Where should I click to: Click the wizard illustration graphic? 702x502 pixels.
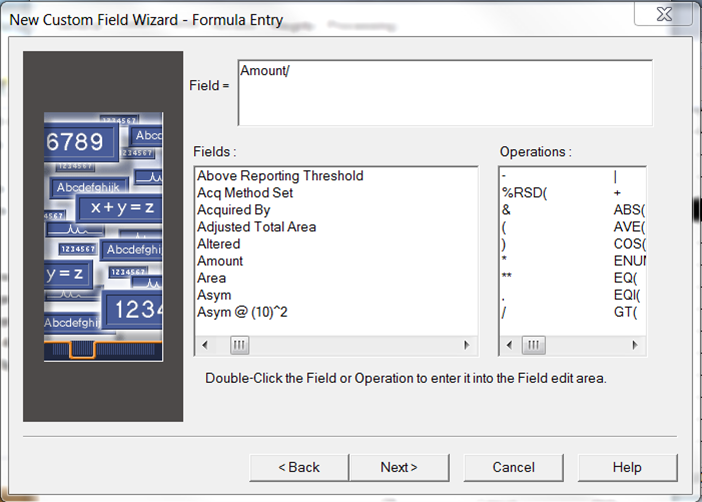coord(103,237)
